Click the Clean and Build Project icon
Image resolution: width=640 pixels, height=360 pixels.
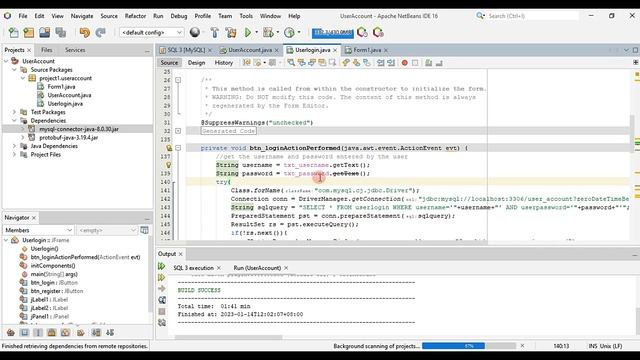coord(231,32)
